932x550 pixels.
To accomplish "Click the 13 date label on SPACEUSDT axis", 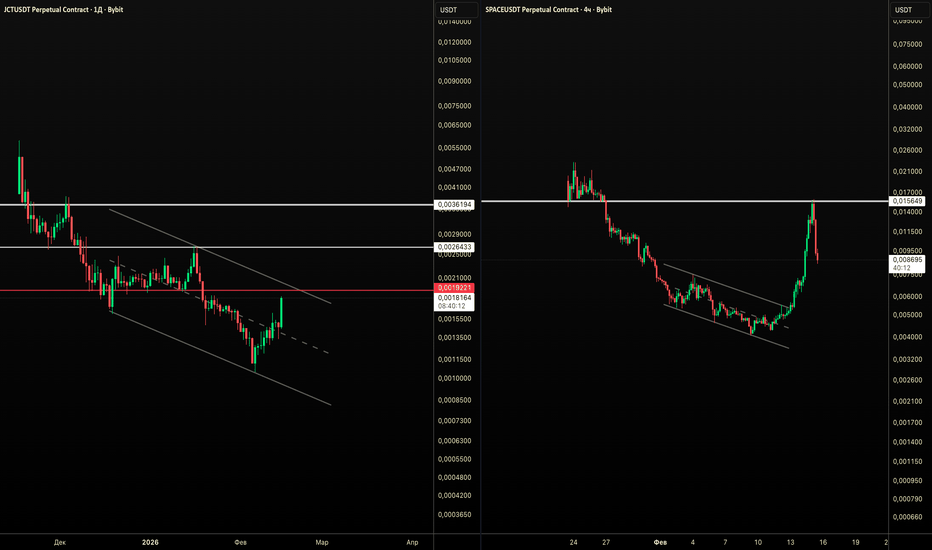I will pyautogui.click(x=790, y=542).
